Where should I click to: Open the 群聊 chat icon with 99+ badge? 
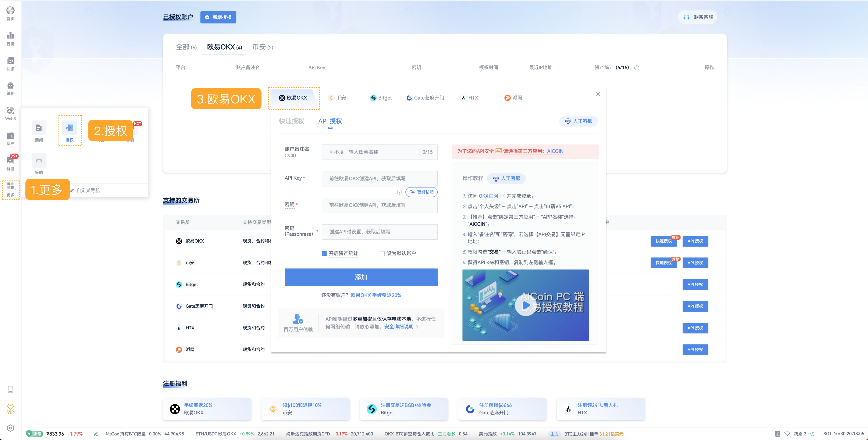[10, 163]
